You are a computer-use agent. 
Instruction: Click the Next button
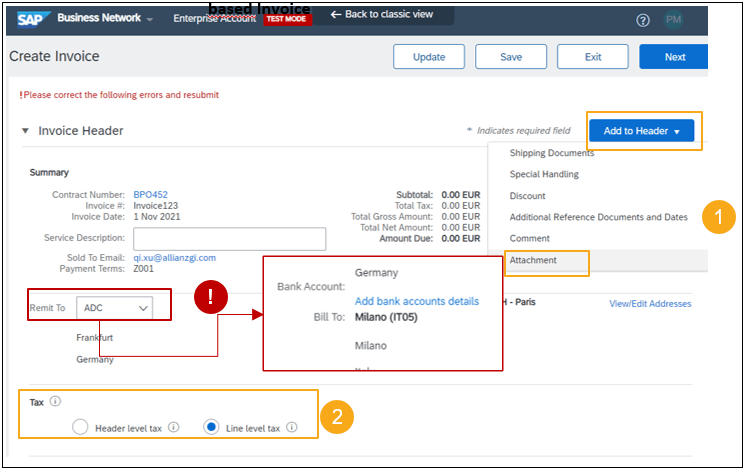pos(674,57)
